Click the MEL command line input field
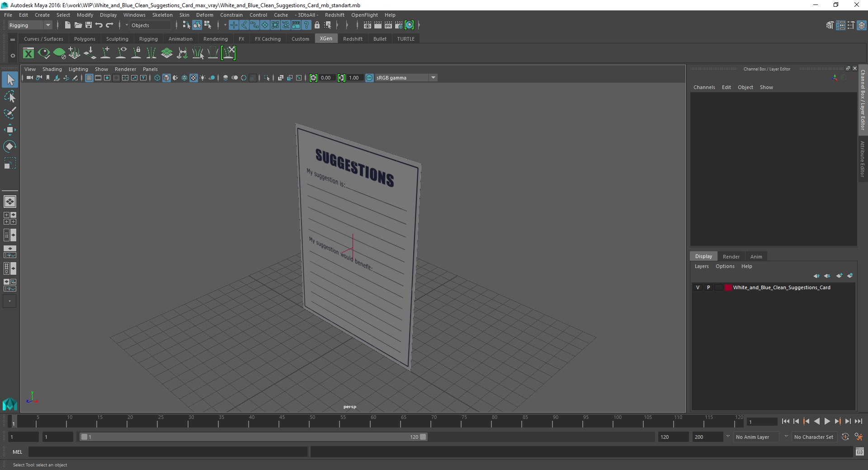The width and height of the screenshot is (868, 470). click(x=168, y=452)
